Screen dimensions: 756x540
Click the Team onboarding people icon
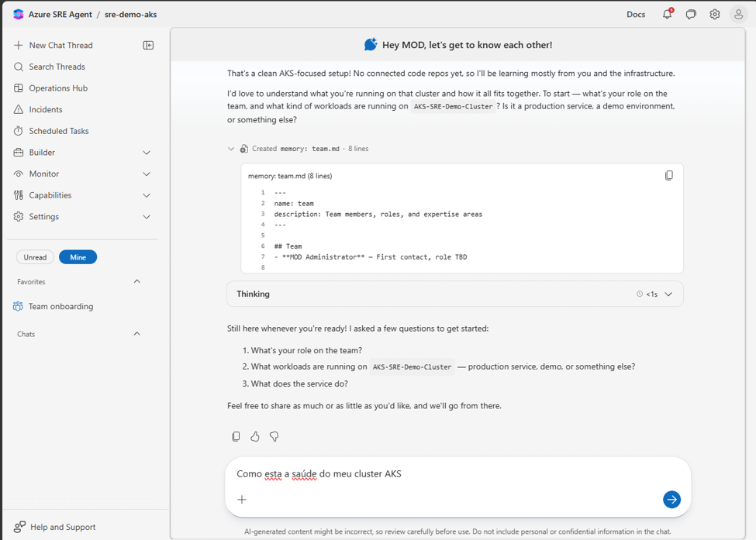18,306
